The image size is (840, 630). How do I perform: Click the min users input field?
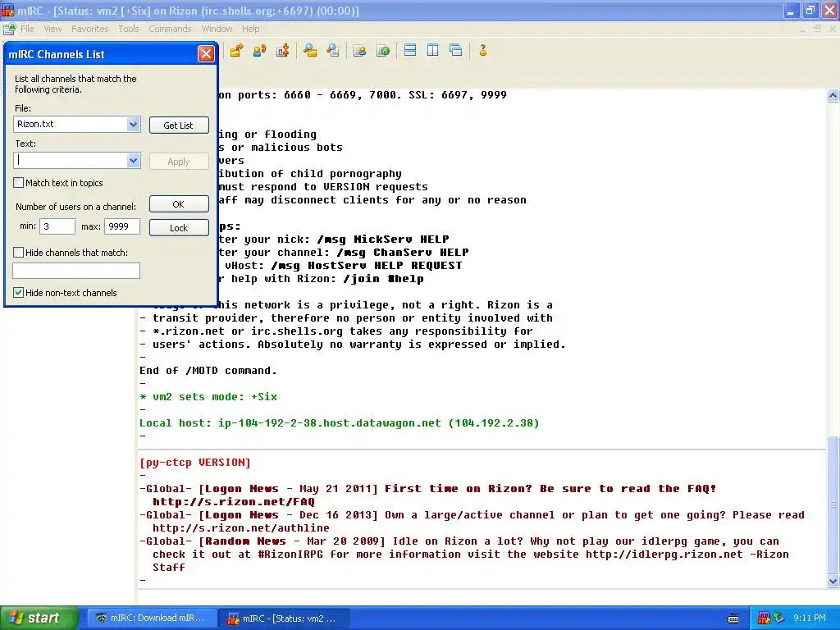[57, 226]
